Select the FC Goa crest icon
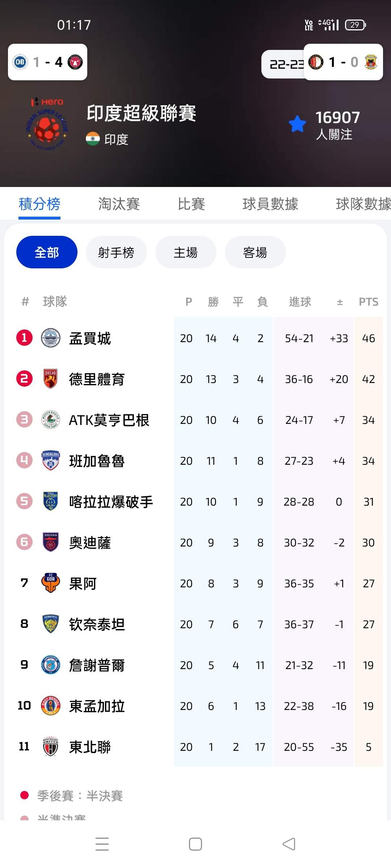 [51, 583]
